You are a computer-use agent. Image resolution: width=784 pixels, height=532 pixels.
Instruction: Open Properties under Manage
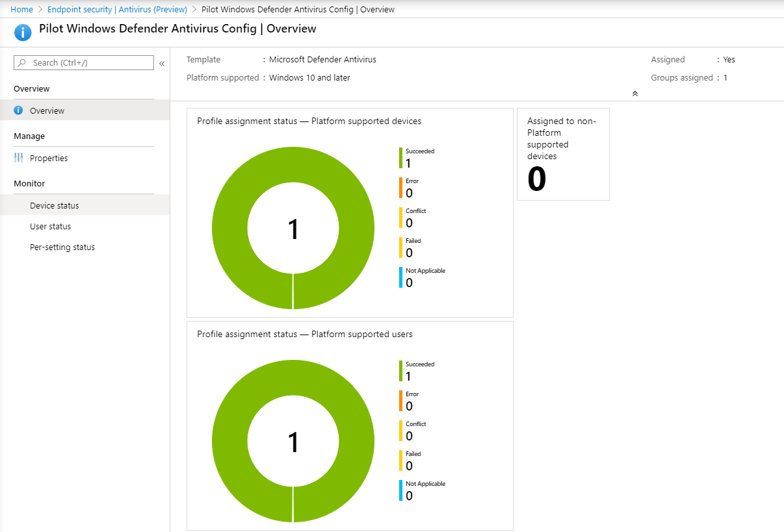[x=50, y=158]
